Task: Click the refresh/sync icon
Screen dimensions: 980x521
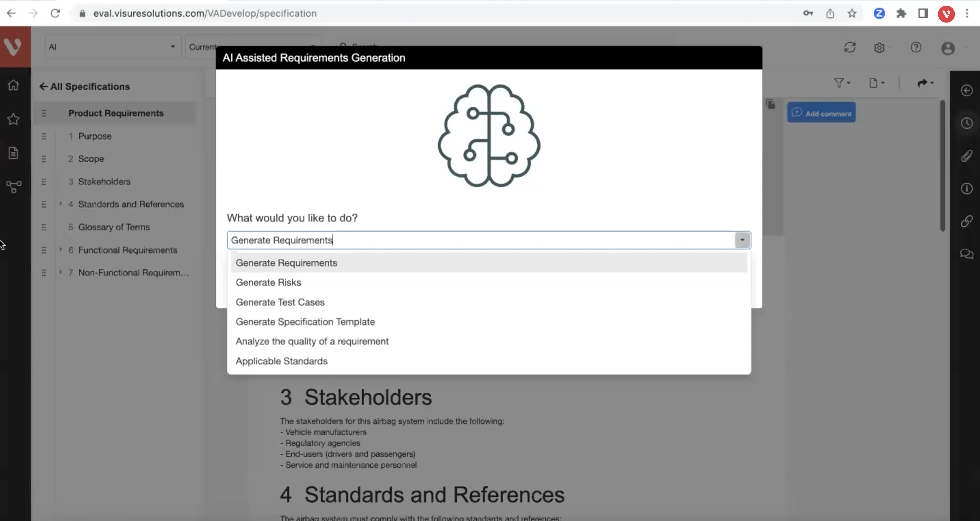Action: (850, 47)
